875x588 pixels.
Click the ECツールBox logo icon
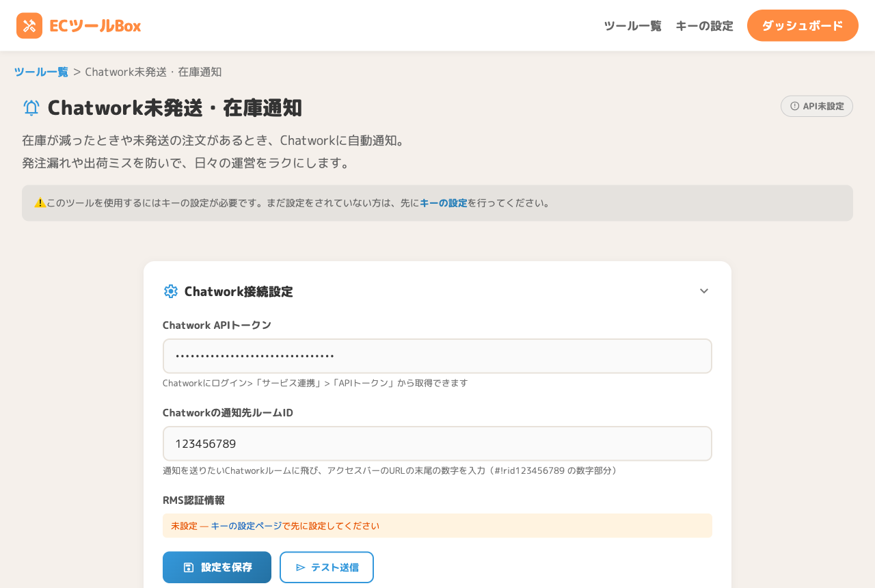(29, 26)
